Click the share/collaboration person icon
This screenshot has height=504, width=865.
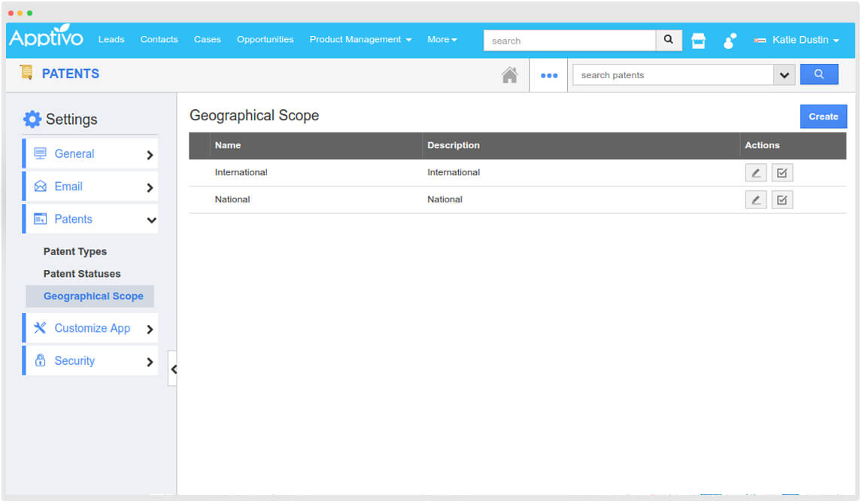tap(729, 40)
